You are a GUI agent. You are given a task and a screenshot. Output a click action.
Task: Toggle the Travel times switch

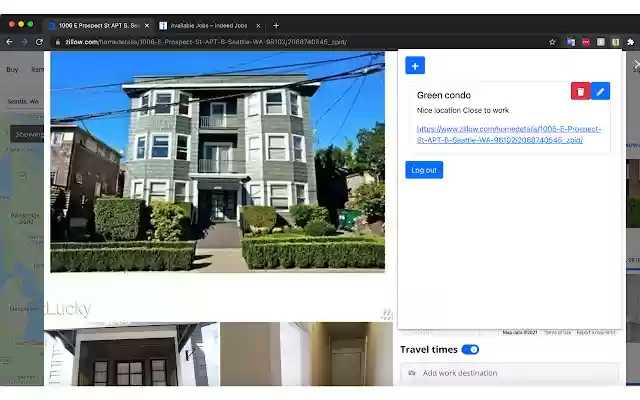(x=470, y=350)
